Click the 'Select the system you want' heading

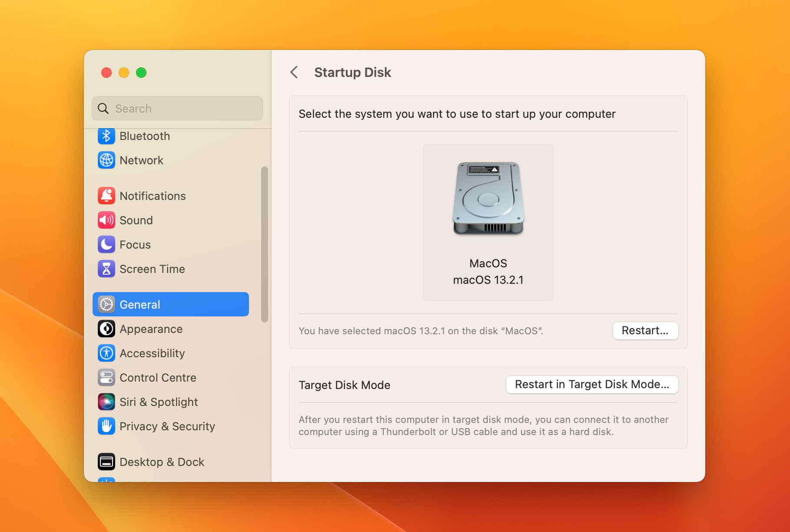tap(457, 114)
